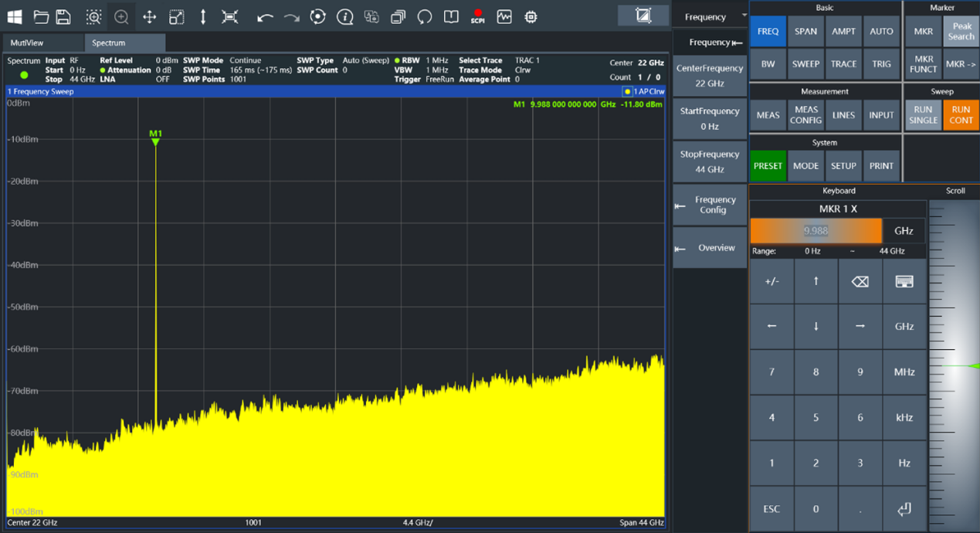Redo the last undone action

291,17
